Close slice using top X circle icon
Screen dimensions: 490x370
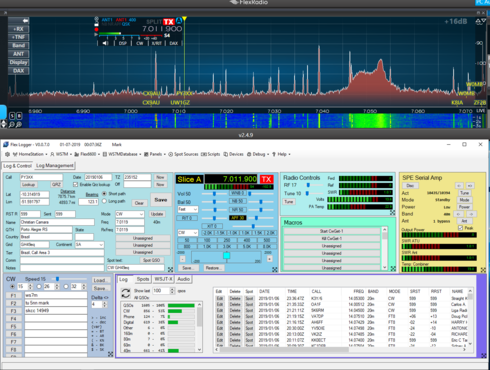click(x=96, y=19)
